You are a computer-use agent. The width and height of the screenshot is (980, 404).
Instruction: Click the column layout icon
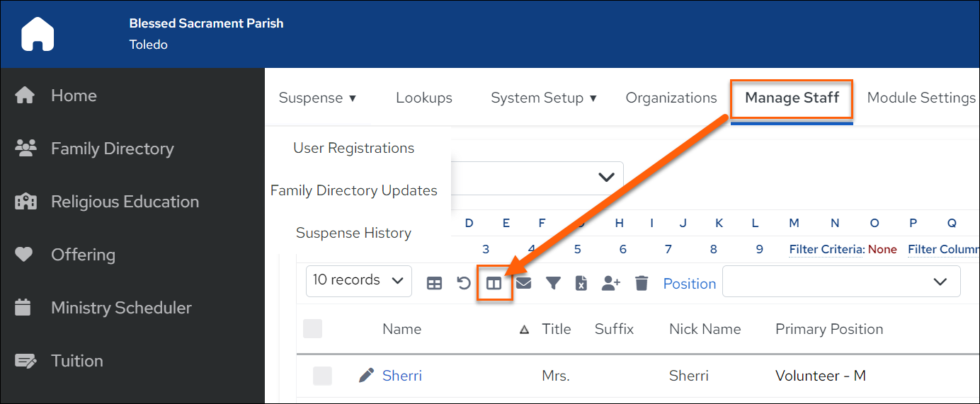(x=494, y=284)
